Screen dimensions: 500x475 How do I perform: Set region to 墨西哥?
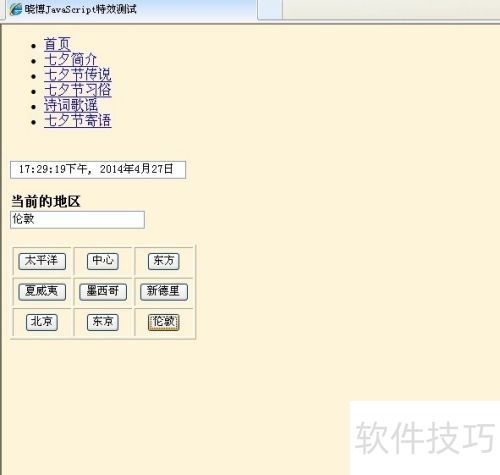[103, 292]
